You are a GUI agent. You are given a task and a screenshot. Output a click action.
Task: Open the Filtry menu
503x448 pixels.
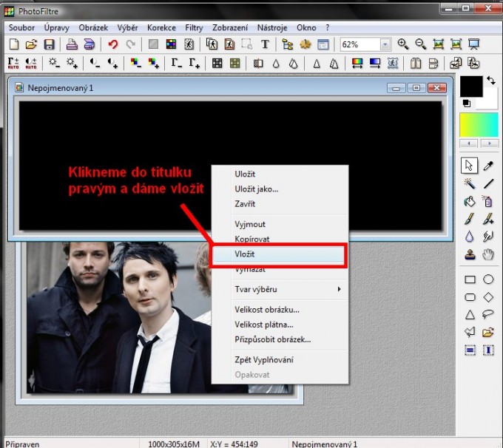click(x=194, y=28)
